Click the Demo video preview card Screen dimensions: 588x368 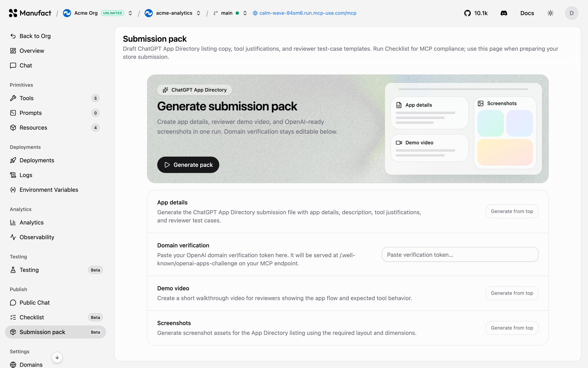click(x=429, y=148)
